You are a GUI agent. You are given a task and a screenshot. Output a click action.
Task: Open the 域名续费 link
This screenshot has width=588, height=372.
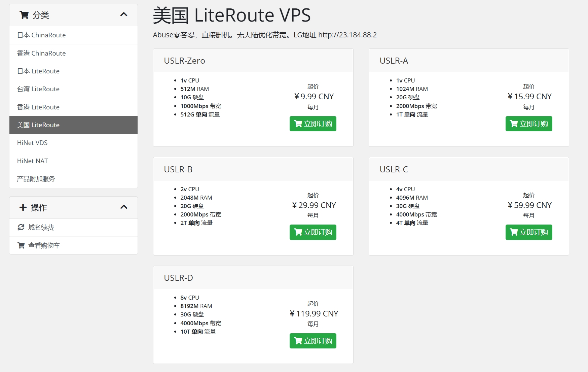[41, 228]
